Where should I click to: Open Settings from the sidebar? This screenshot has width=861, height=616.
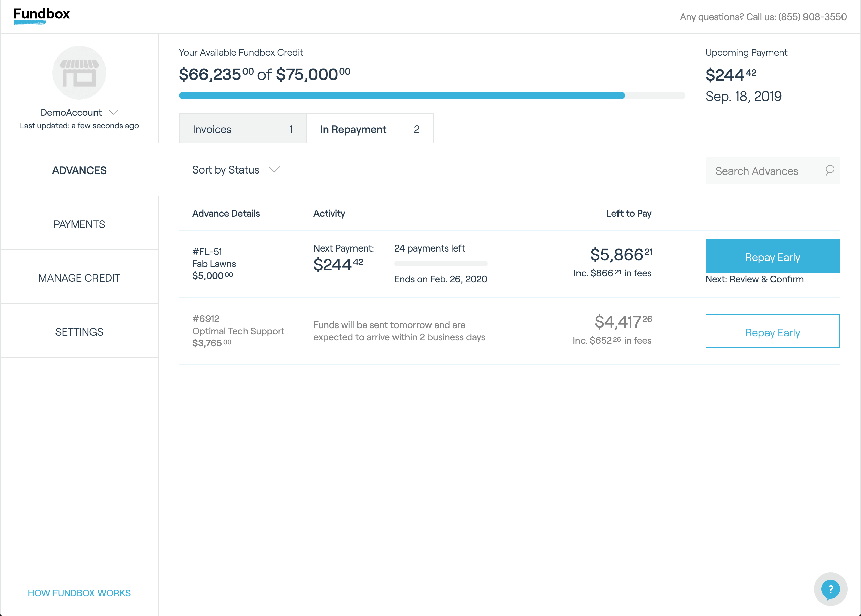point(79,332)
